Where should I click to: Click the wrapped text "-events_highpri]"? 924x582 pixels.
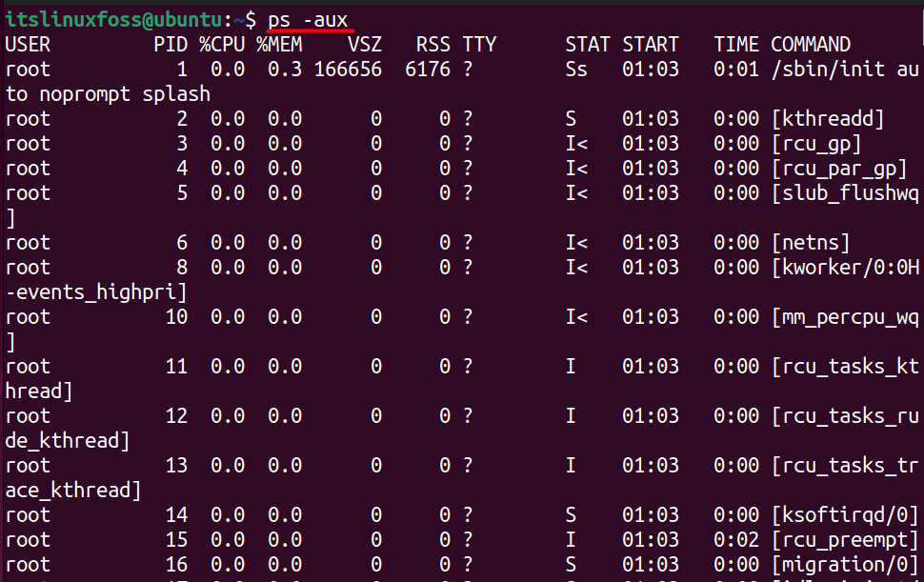click(x=96, y=292)
